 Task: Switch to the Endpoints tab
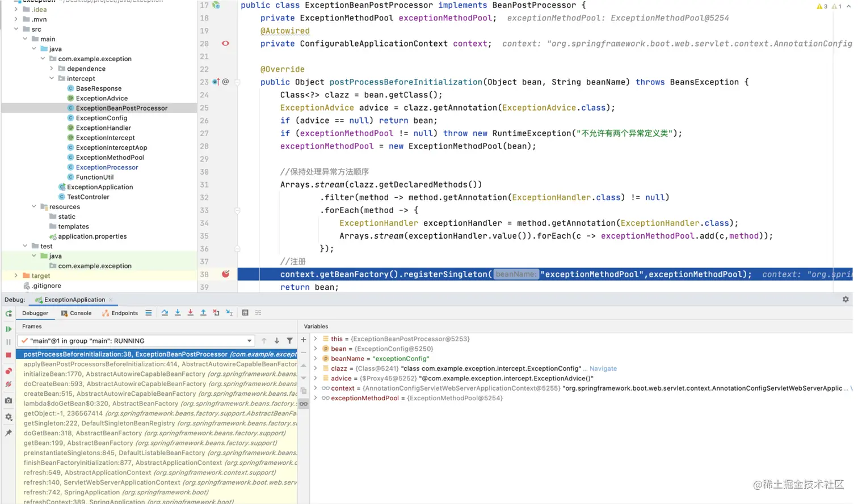click(x=120, y=313)
